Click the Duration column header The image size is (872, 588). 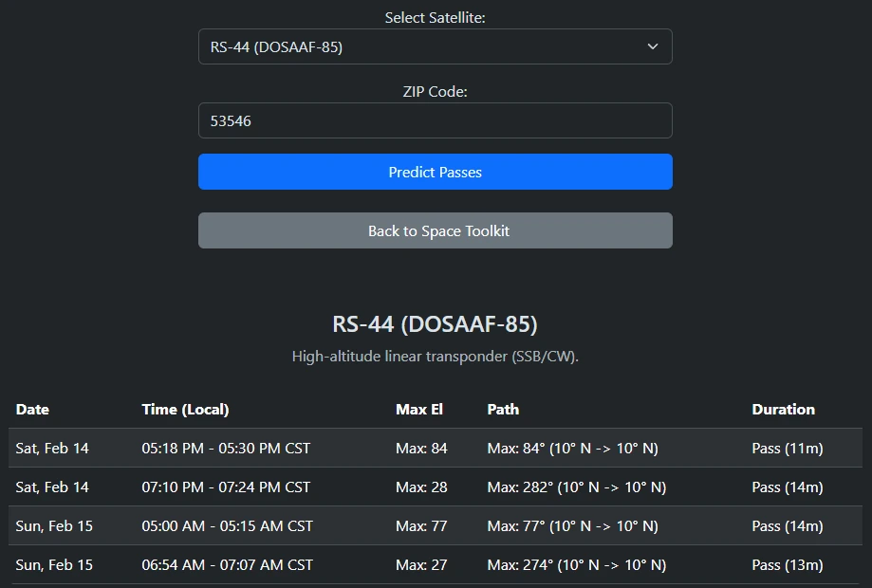pyautogui.click(x=784, y=409)
